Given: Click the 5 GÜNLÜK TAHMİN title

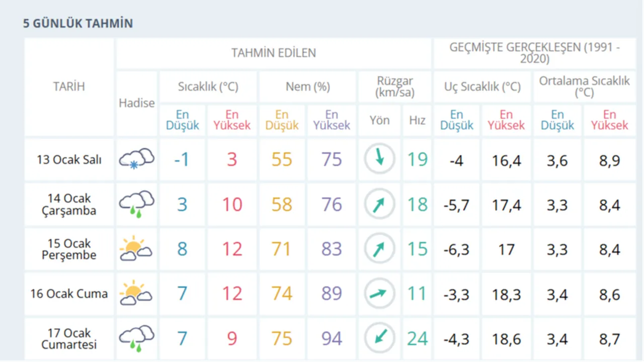Looking at the screenshot, I should pos(77,23).
